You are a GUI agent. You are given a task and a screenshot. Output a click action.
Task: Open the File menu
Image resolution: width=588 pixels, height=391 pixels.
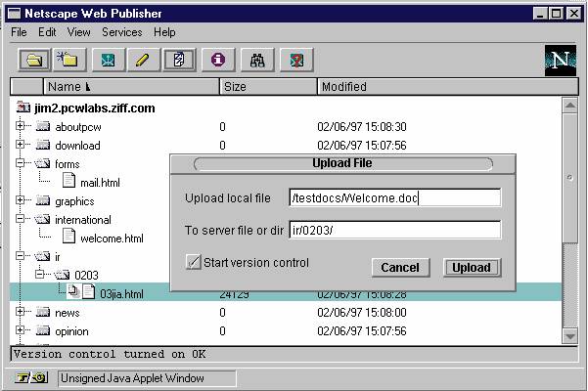(20, 32)
